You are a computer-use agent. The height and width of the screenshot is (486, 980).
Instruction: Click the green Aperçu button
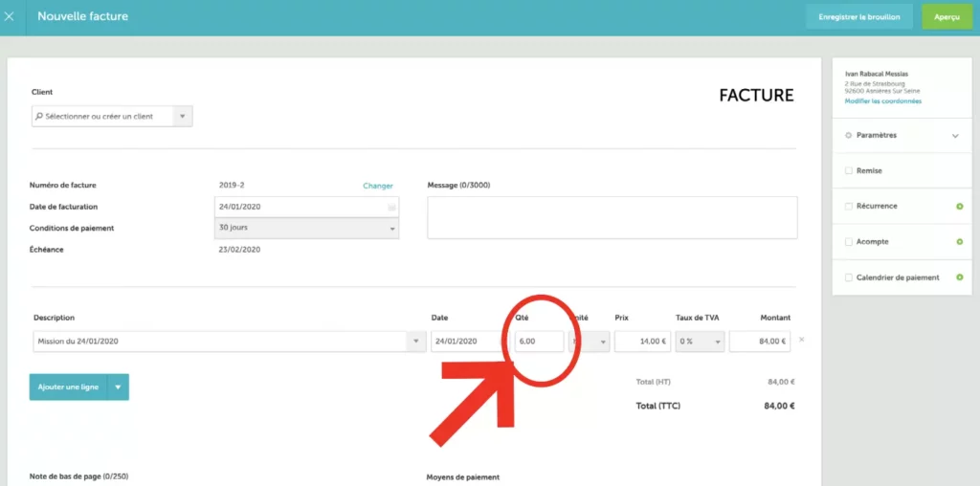coord(947,17)
